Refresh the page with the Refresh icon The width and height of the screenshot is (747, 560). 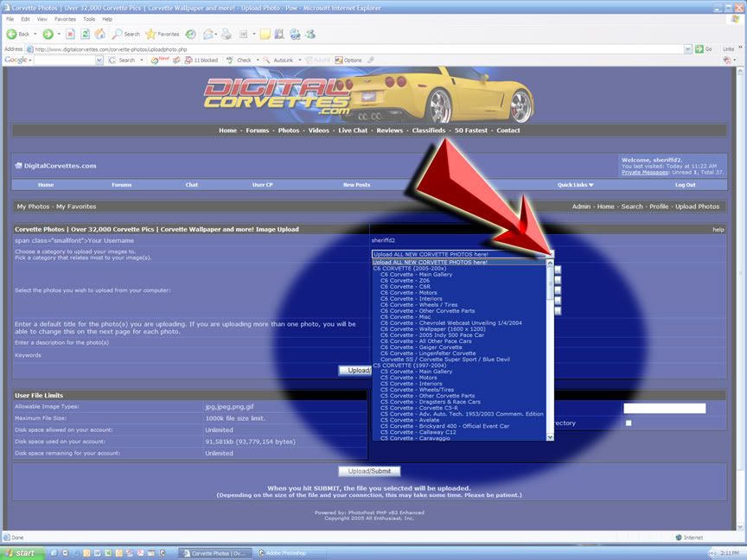pyautogui.click(x=86, y=34)
